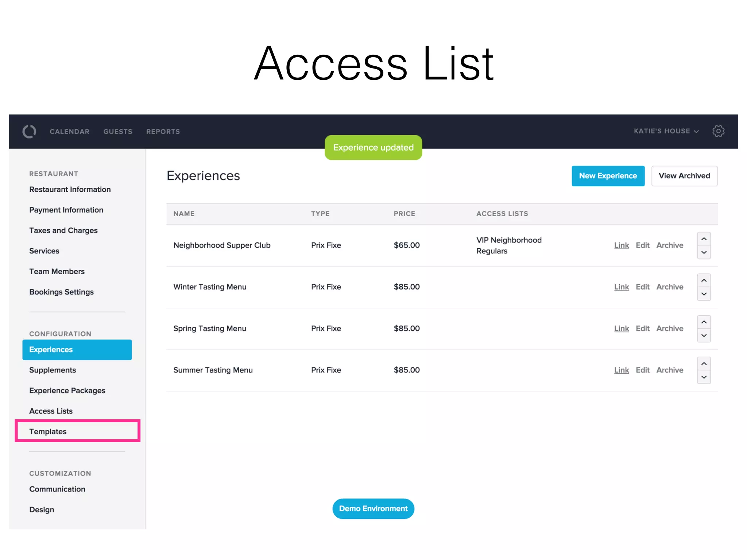The width and height of the screenshot is (747, 560).
Task: Click the Spring Tasting Menu name
Action: point(210,328)
